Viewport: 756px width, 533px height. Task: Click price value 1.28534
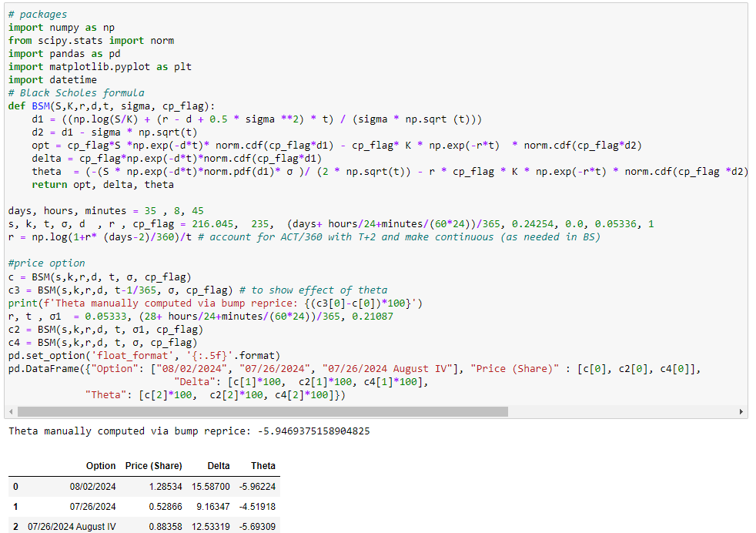(166, 487)
